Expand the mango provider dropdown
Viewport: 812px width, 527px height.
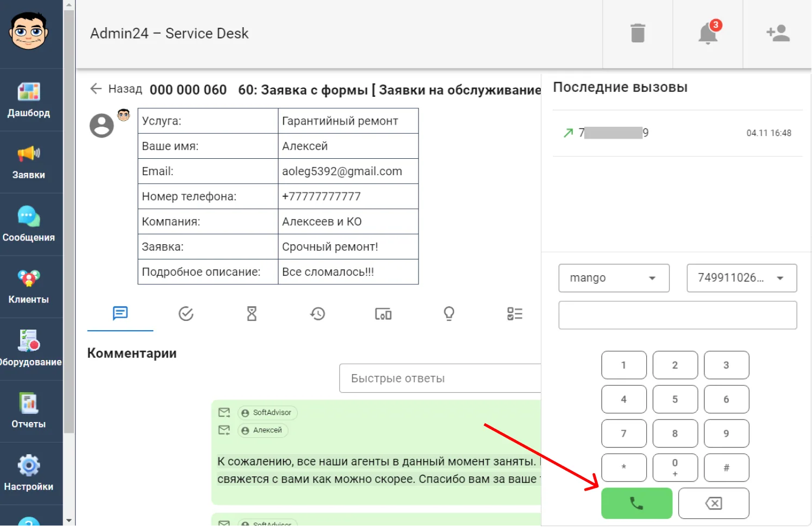point(614,278)
